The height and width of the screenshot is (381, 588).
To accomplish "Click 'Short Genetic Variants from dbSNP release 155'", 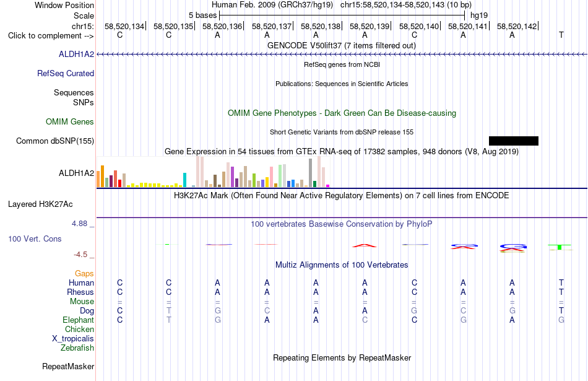I will [x=341, y=132].
